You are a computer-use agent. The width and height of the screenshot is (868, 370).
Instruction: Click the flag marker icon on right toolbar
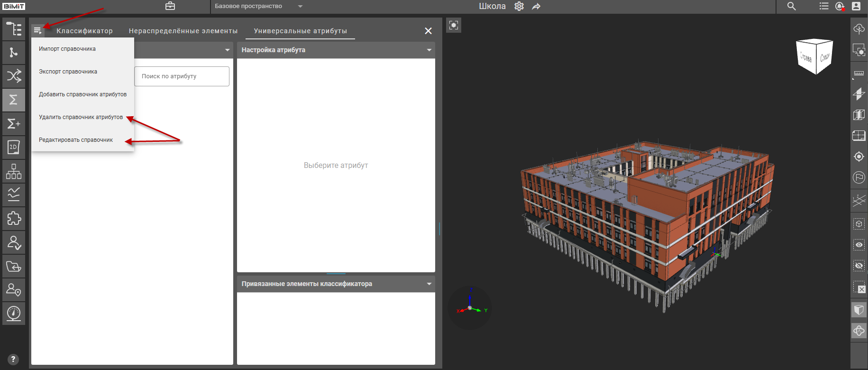click(859, 177)
